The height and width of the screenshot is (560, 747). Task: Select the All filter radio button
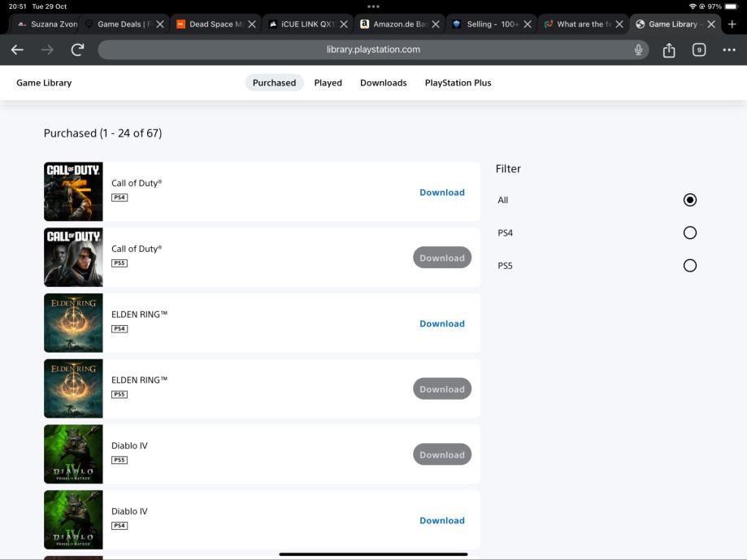click(690, 199)
